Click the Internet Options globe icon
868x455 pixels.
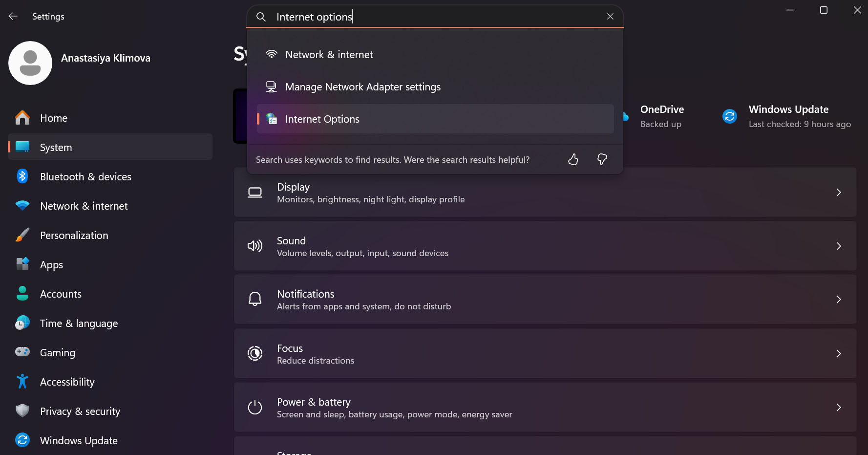272,118
